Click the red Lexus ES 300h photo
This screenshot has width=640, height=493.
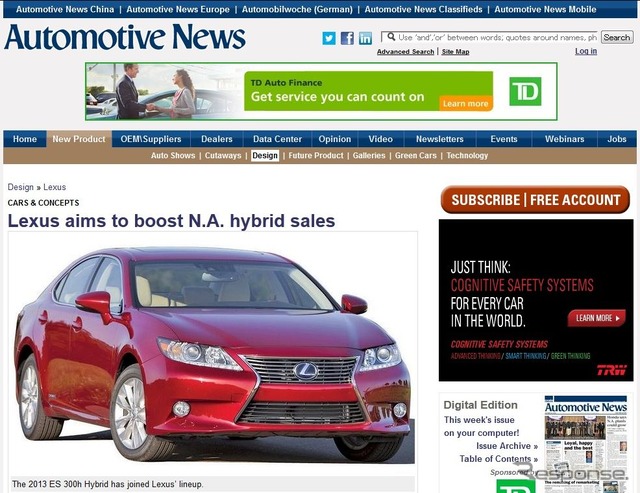(212, 354)
